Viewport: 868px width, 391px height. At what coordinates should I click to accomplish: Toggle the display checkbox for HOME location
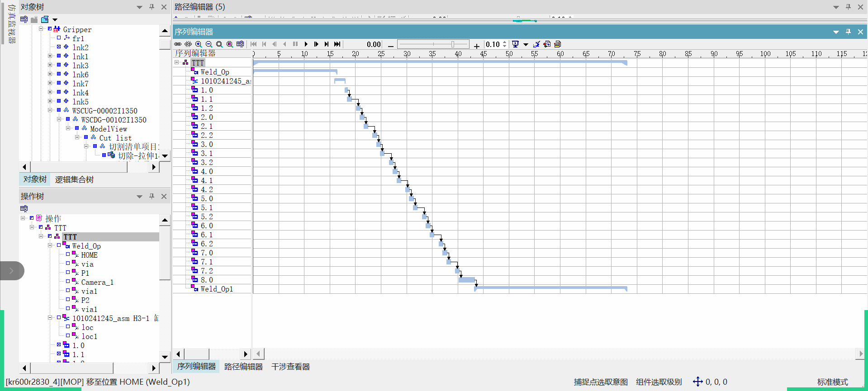pyautogui.click(x=68, y=254)
